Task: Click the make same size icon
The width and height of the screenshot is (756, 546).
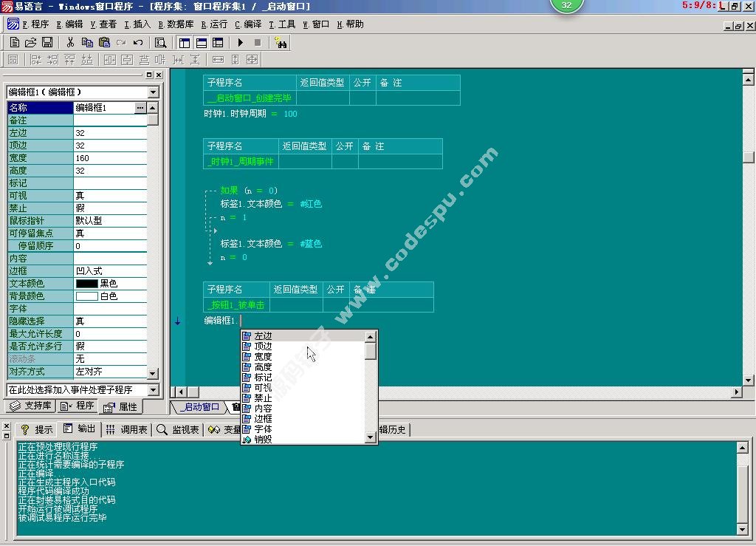Action: (x=252, y=60)
